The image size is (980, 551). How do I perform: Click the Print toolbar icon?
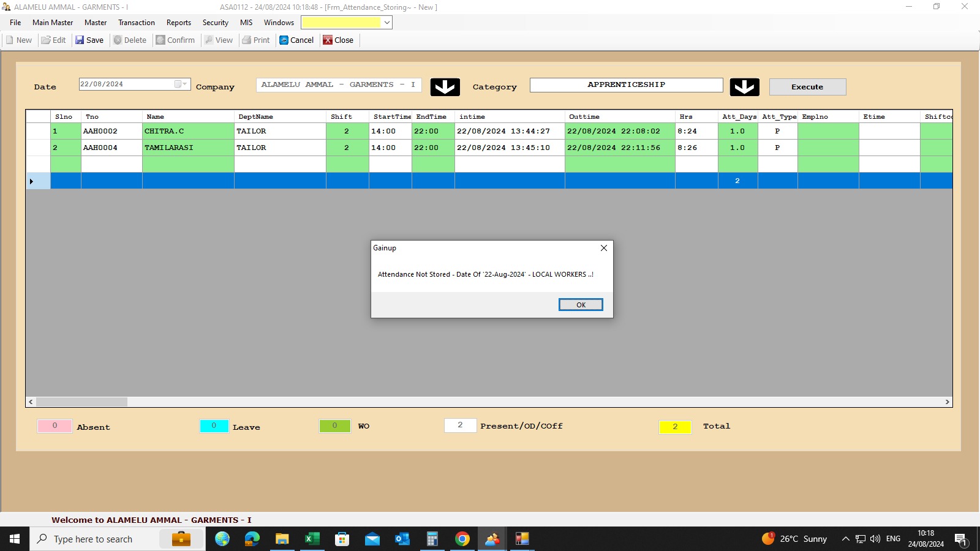(247, 40)
